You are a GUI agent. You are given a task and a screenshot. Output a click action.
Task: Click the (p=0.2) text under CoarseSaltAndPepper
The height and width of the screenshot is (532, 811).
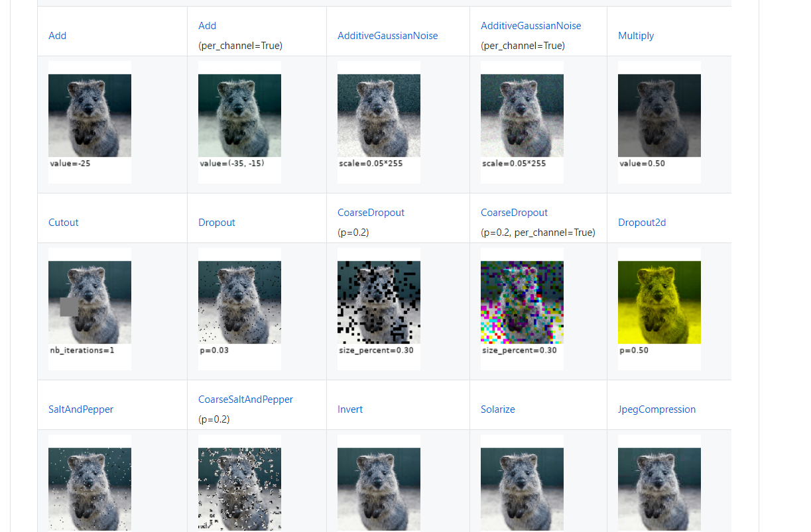(214, 419)
